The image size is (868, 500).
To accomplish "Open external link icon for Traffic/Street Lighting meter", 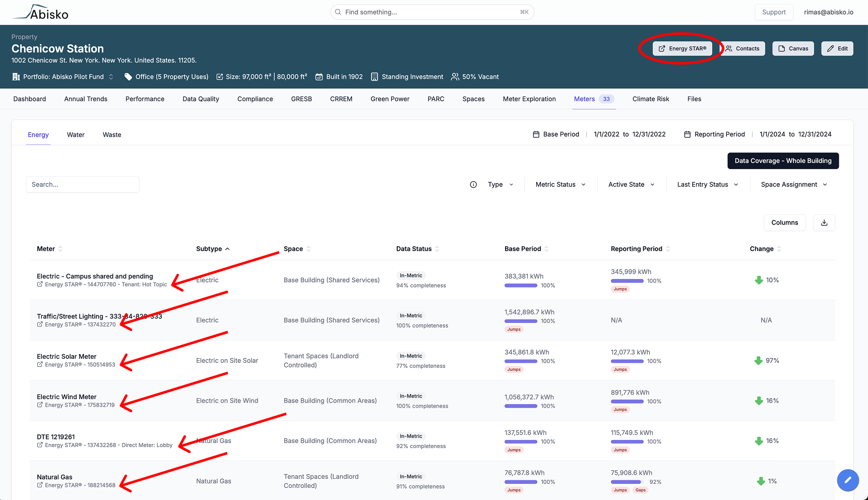I will (40, 324).
